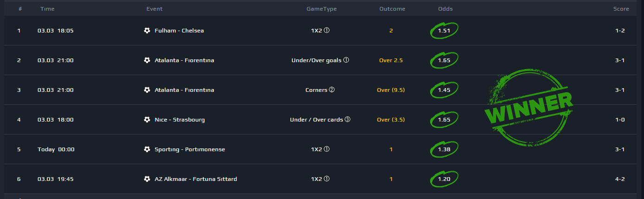Click the football icon beside Nice - Strasbourg
Image resolution: width=644 pixels, height=199 pixels.
147,120
